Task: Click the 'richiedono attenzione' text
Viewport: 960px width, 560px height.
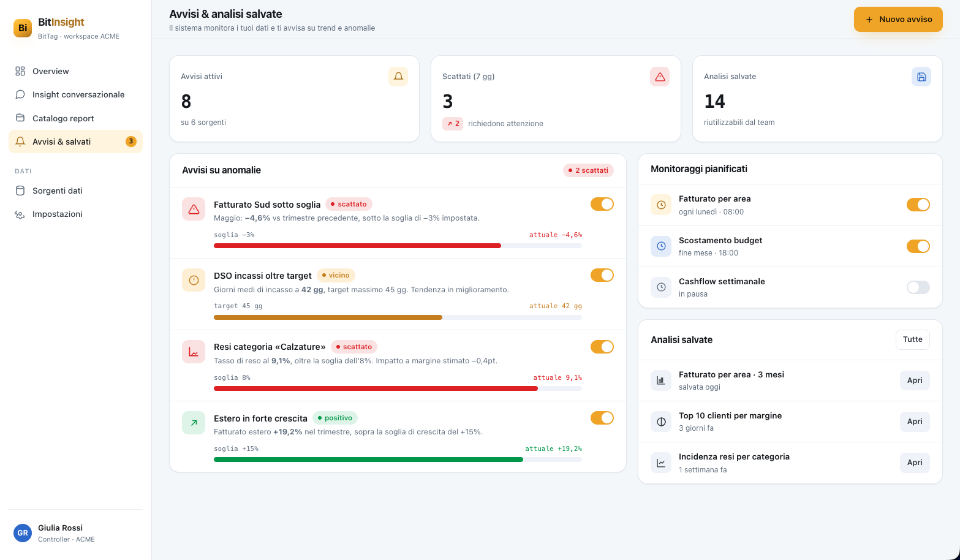Action: click(x=505, y=124)
